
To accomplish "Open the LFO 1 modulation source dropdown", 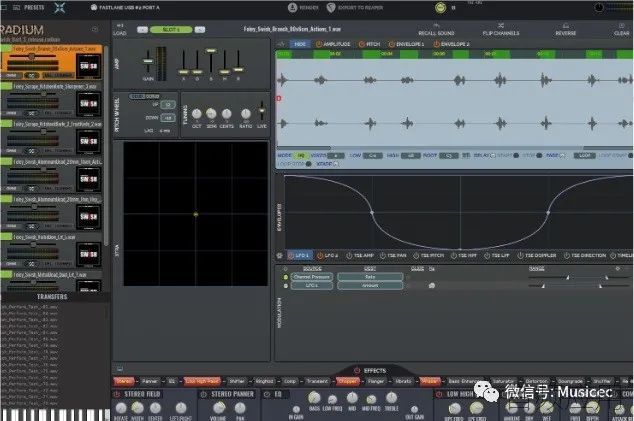I will [x=312, y=286].
